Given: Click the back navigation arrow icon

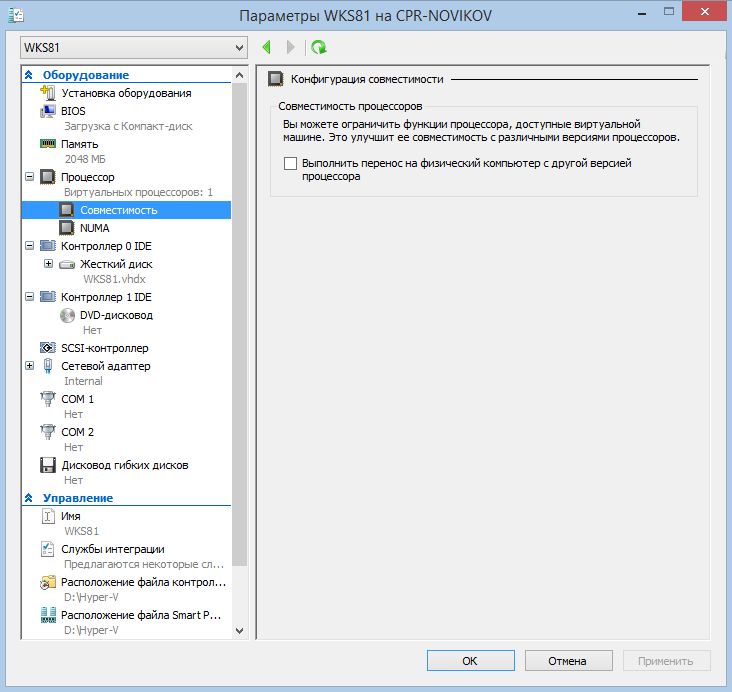Looking at the screenshot, I should (267, 47).
